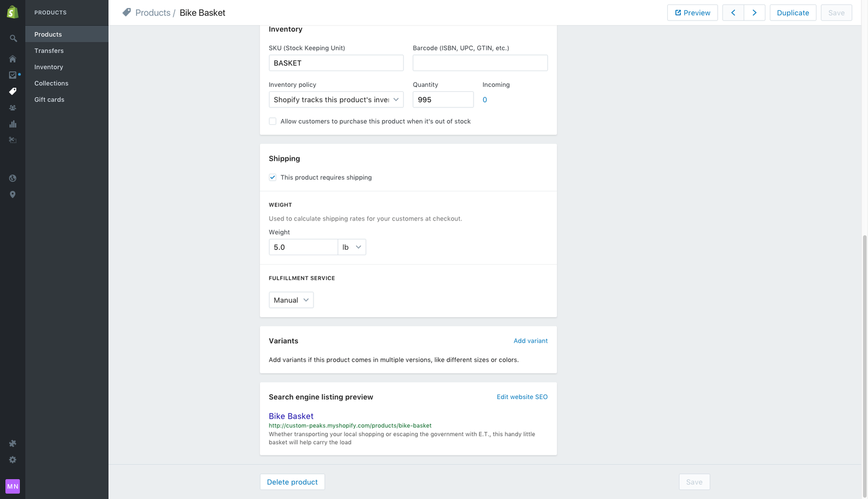Image resolution: width=868 pixels, height=499 pixels.
Task: Click the Add variant link
Action: pos(531,341)
